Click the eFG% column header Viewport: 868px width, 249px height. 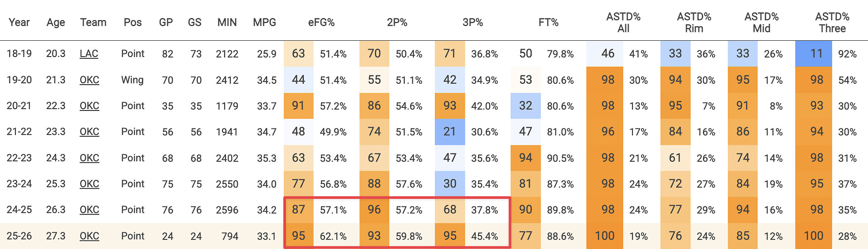pyautogui.click(x=321, y=23)
